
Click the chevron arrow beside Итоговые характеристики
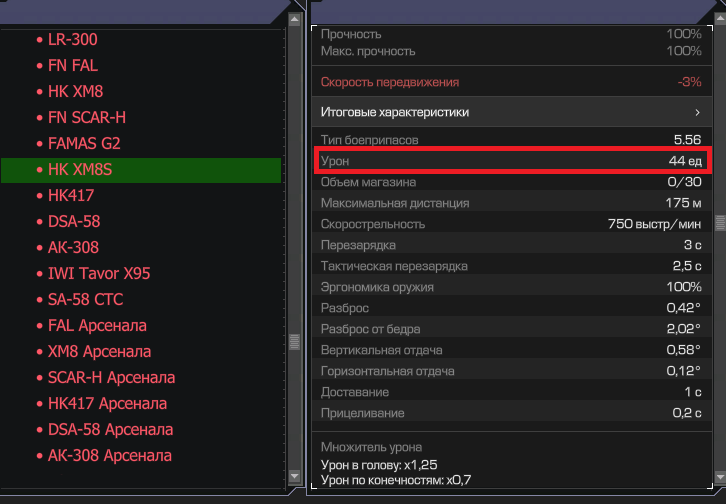tap(697, 112)
